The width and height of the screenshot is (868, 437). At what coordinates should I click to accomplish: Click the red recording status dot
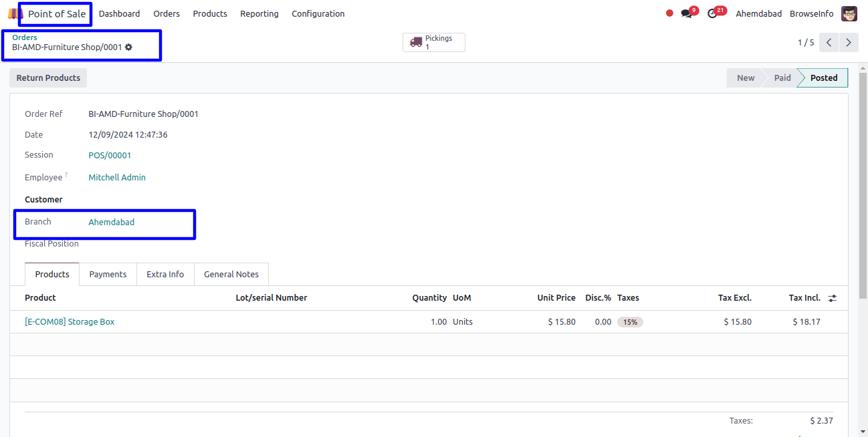669,13
